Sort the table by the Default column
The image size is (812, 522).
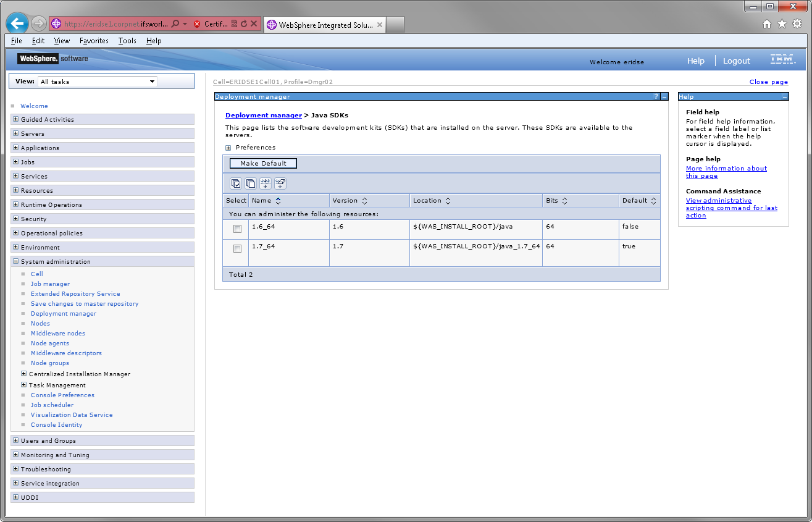click(653, 201)
